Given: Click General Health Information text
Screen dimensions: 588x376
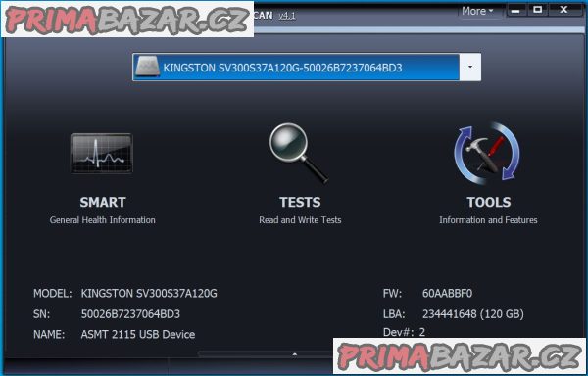Looking at the screenshot, I should (102, 220).
